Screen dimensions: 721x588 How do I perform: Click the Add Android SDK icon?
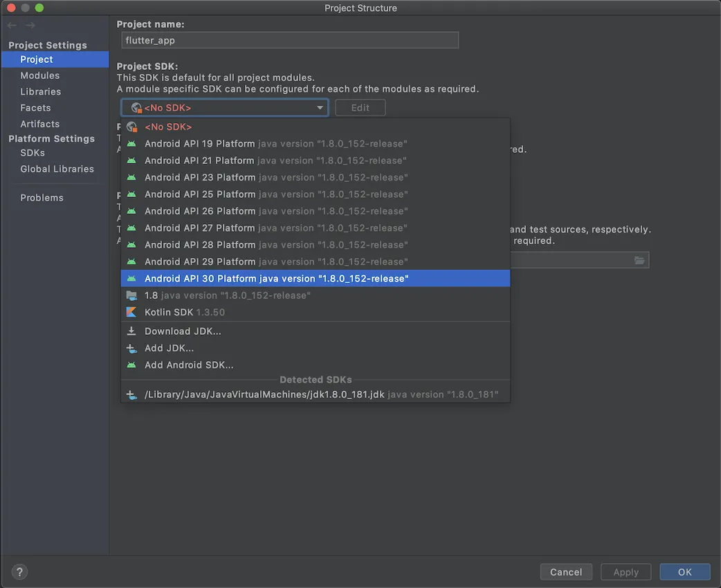(131, 365)
